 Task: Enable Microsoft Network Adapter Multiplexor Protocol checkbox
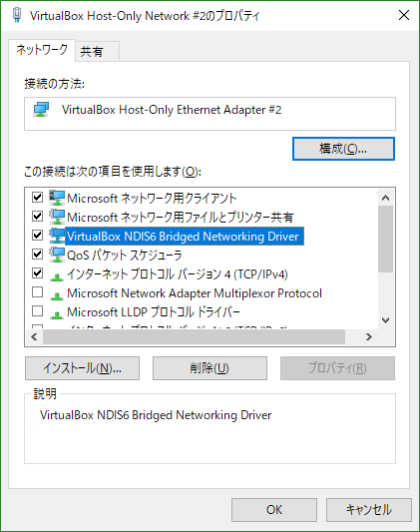37,291
